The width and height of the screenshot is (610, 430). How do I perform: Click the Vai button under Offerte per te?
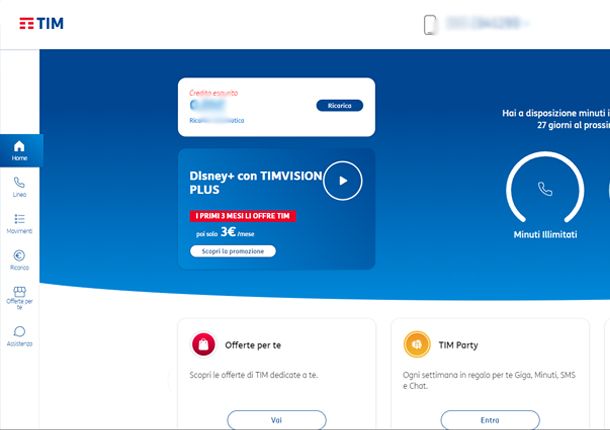[277, 420]
